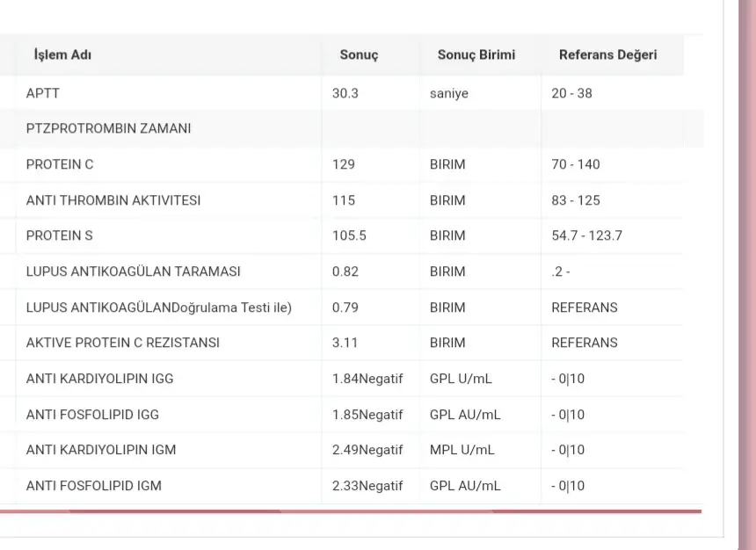The height and width of the screenshot is (550, 756).
Task: Click the ANTI KARDIYOLIPIN IGM test name
Action: (x=101, y=450)
